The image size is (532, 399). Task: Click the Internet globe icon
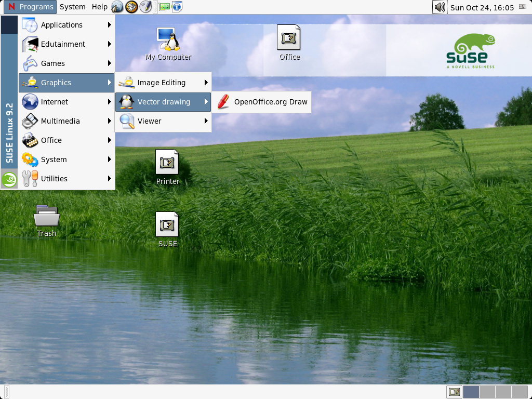[x=30, y=102]
